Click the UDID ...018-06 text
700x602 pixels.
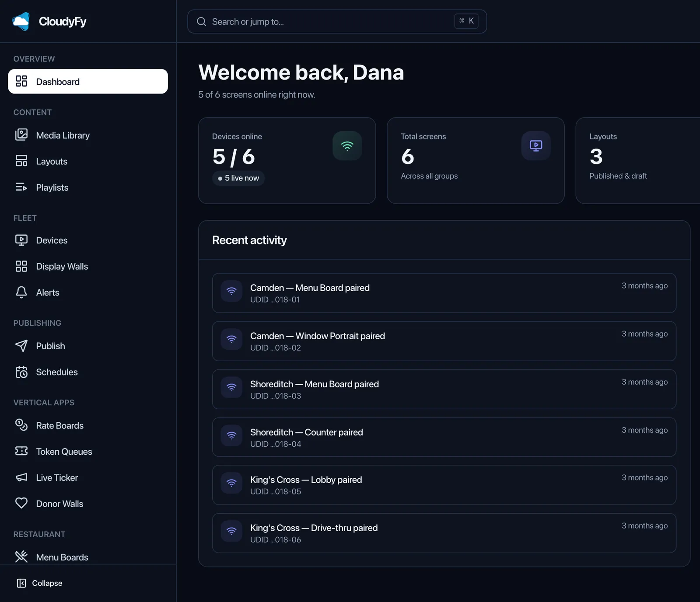pyautogui.click(x=276, y=539)
